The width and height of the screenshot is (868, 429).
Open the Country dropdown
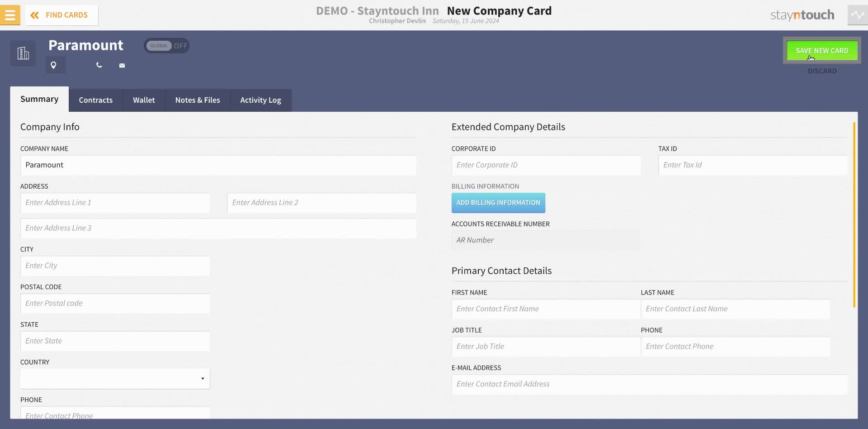pos(115,378)
